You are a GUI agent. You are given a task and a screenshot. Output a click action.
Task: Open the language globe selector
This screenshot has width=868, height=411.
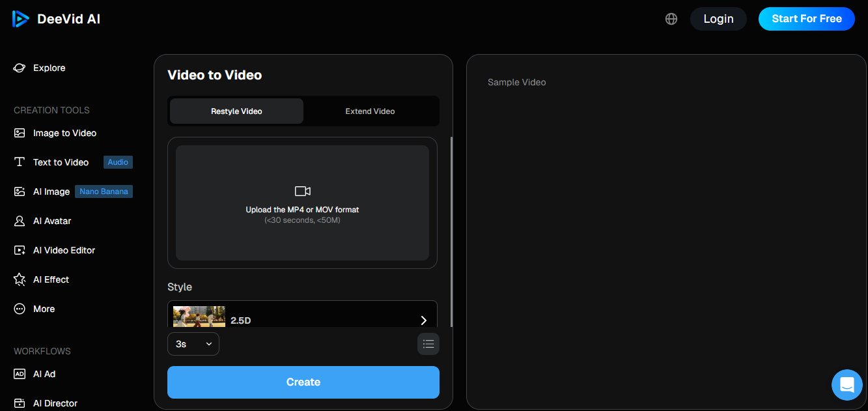pos(671,19)
